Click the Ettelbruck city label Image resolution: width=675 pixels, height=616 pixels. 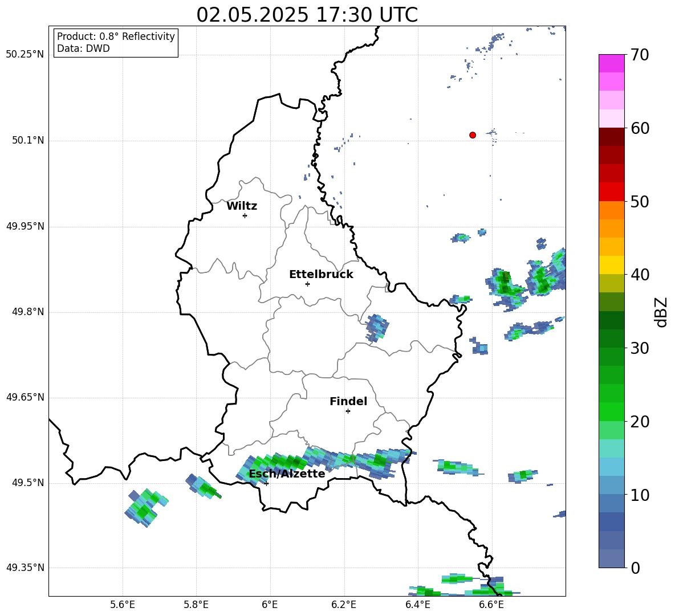coord(321,275)
